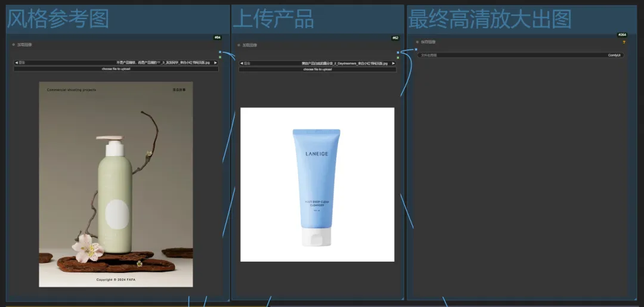Click the yellow help icon on node #264
The height and width of the screenshot is (307, 644).
coord(624,42)
